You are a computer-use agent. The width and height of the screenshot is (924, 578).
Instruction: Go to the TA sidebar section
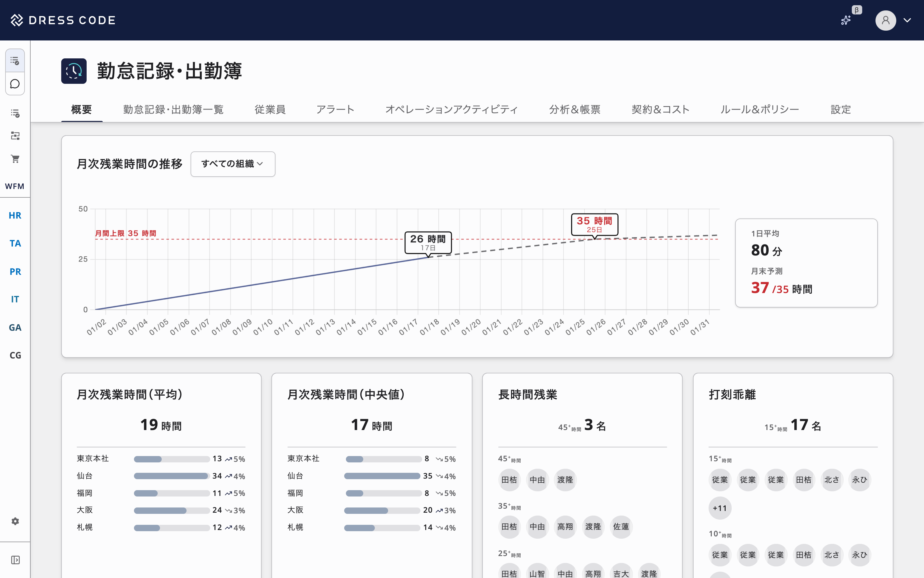point(15,244)
